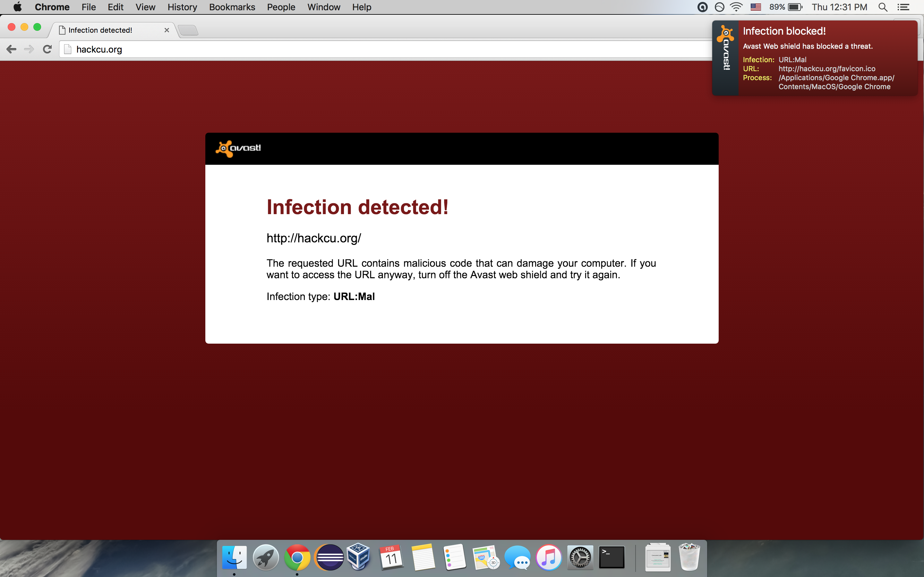
Task: Click the Infection blocked notification
Action: (821, 57)
